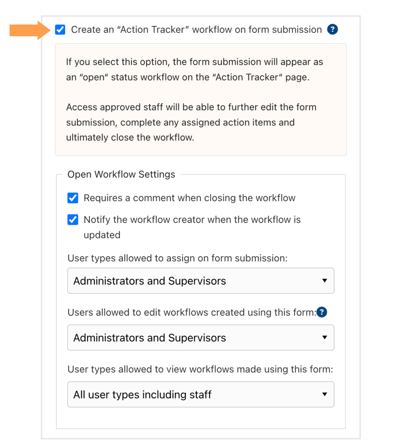Image resolution: width=401 pixels, height=445 pixels.
Task: Toggle the Requires a comment when closing checkbox
Action: 73,198
